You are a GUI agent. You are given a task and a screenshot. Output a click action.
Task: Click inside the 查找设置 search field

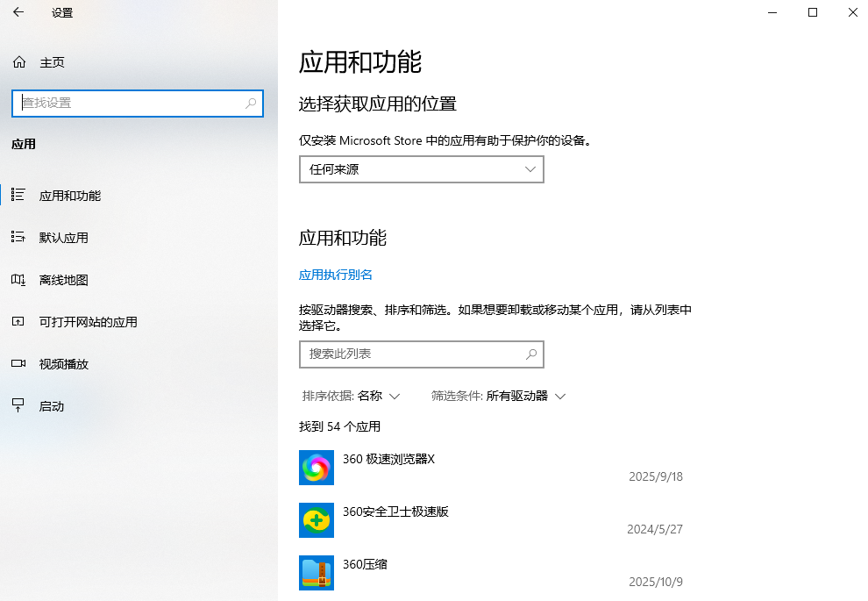(x=132, y=104)
